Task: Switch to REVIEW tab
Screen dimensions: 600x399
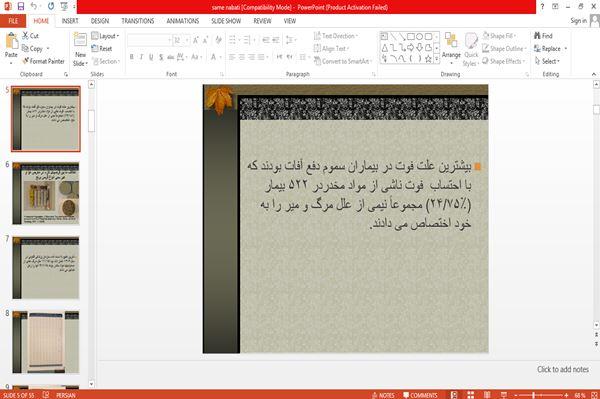Action: [262, 21]
